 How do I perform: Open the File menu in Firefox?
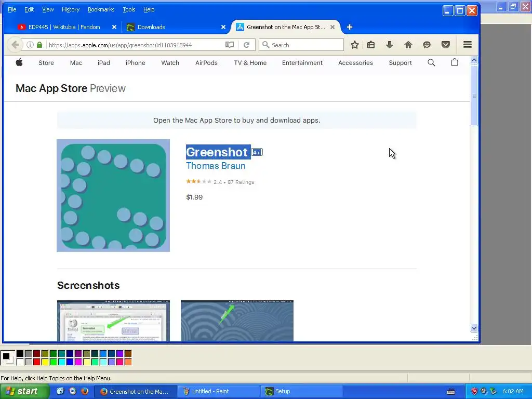pyautogui.click(x=12, y=9)
